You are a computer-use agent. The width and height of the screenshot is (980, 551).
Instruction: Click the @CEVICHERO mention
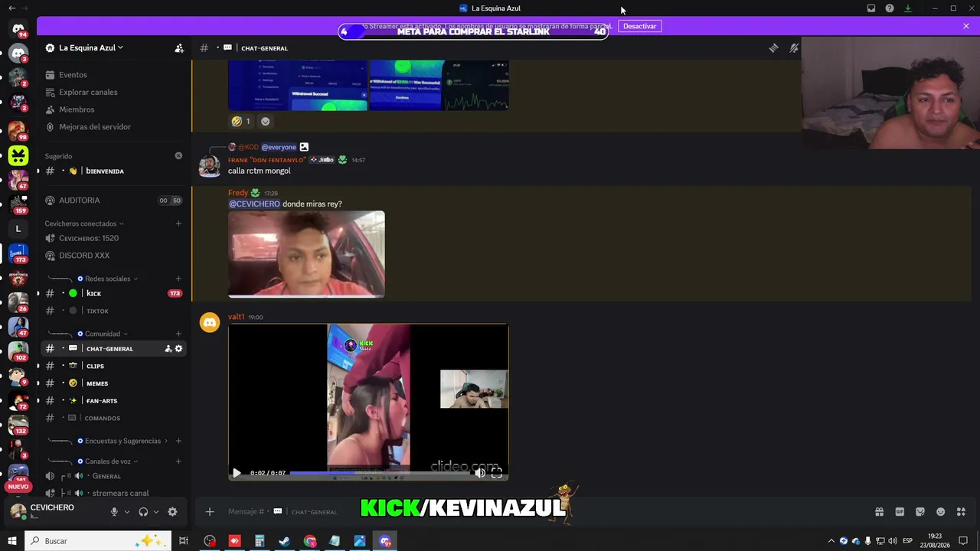pyautogui.click(x=254, y=204)
